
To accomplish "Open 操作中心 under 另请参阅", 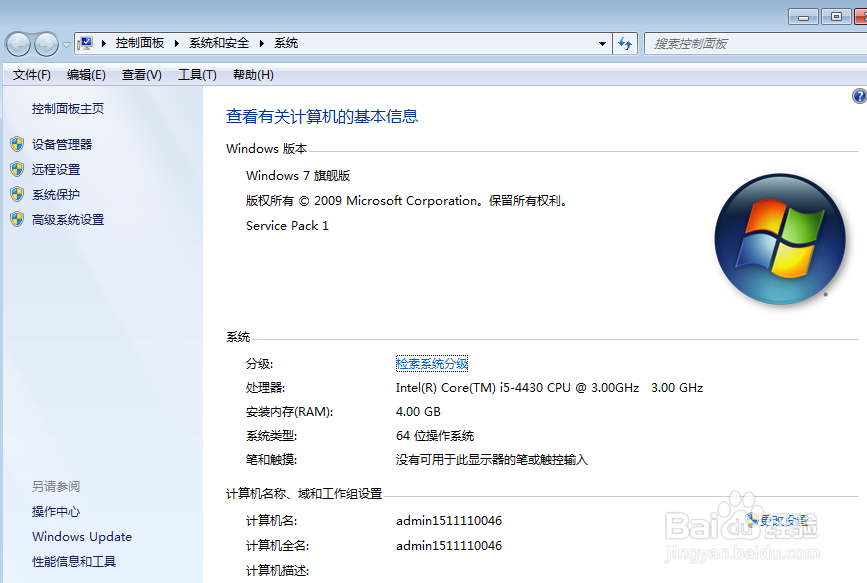I will pyautogui.click(x=56, y=512).
